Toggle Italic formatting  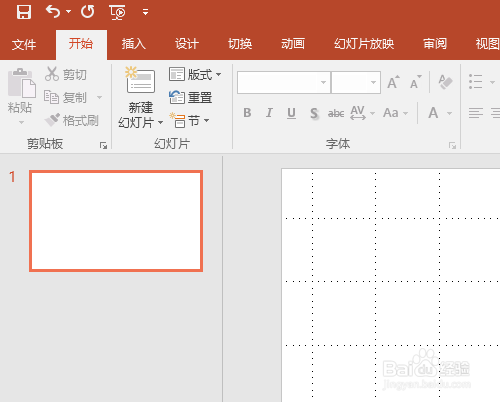point(269,113)
